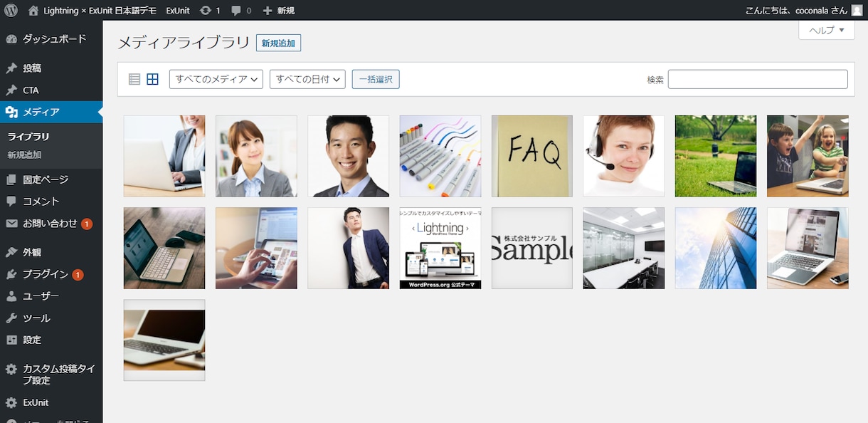Select the FAQ sticky note thumbnail
Screen dimensions: 868x423
(532, 156)
